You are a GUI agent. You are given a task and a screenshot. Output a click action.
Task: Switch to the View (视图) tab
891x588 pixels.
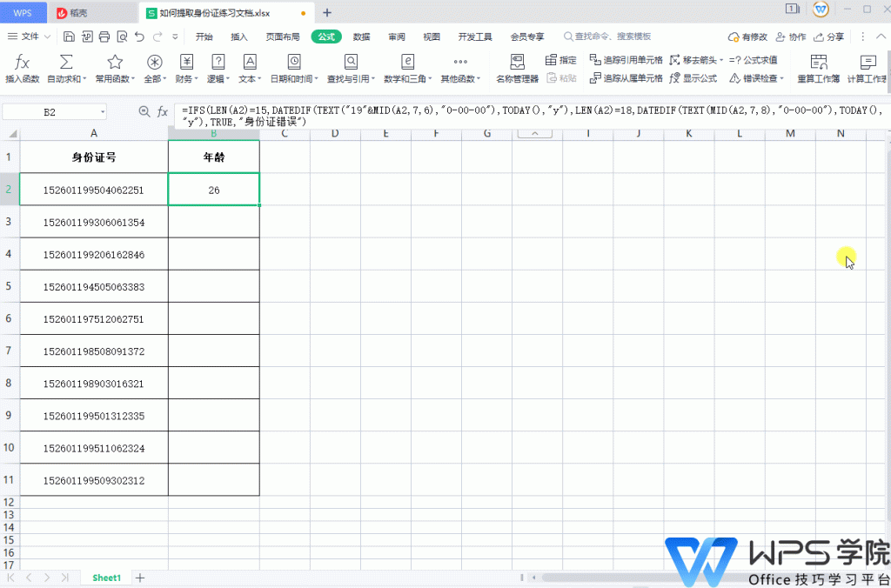(432, 37)
